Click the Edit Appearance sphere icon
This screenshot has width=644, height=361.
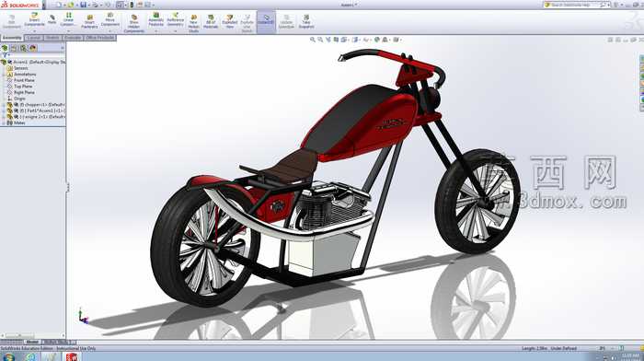[x=376, y=40]
